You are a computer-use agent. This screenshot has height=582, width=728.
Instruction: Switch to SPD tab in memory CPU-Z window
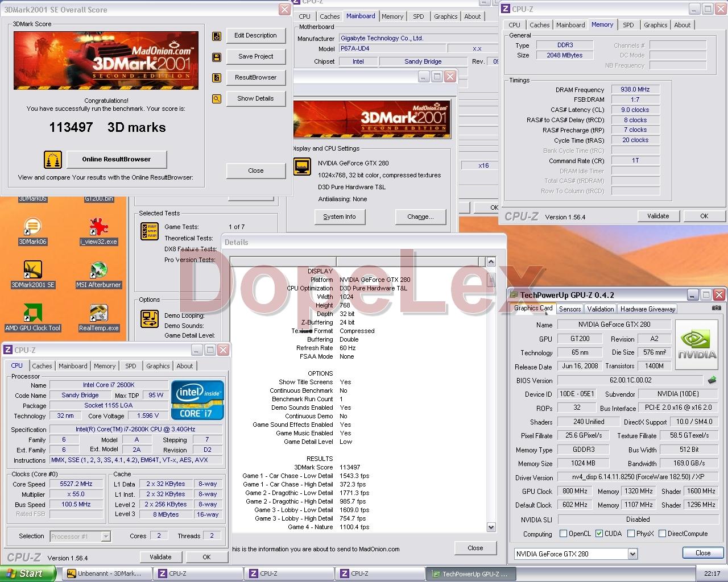pyautogui.click(x=628, y=25)
